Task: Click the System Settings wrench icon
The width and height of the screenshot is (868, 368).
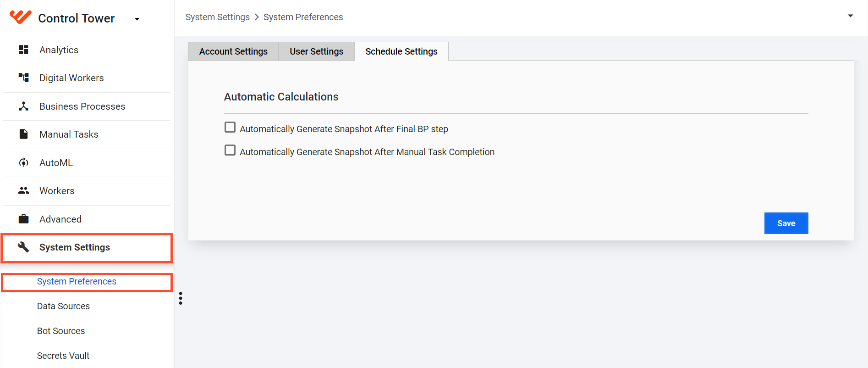Action: pyautogui.click(x=23, y=247)
